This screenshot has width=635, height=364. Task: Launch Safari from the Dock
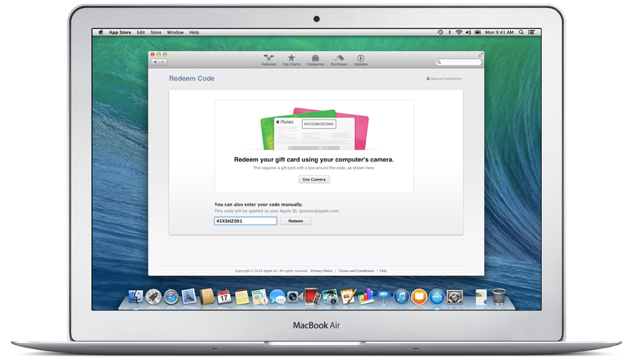point(171,296)
